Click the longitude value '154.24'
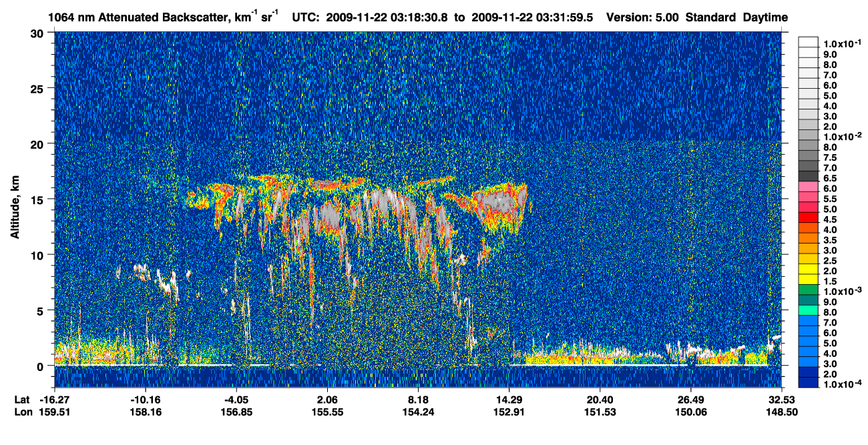 point(418,412)
